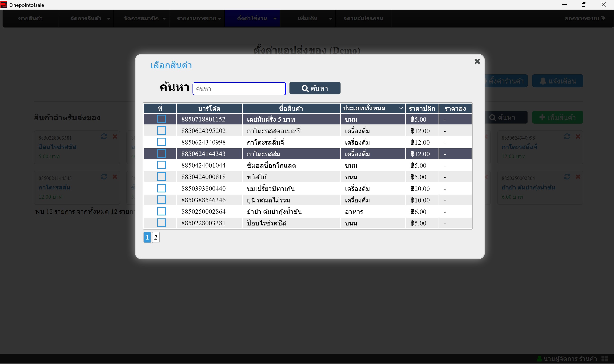
Task: Click refresh icon on ยำยำ ต้มยำกุ้งน้ำข้น card
Action: tap(567, 177)
